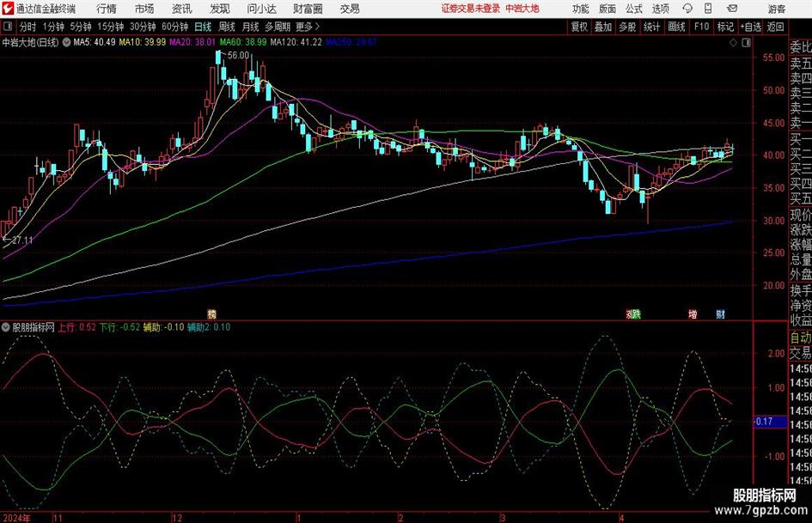
Task: Click the MA60: 38.99 value label
Action: click(x=243, y=42)
